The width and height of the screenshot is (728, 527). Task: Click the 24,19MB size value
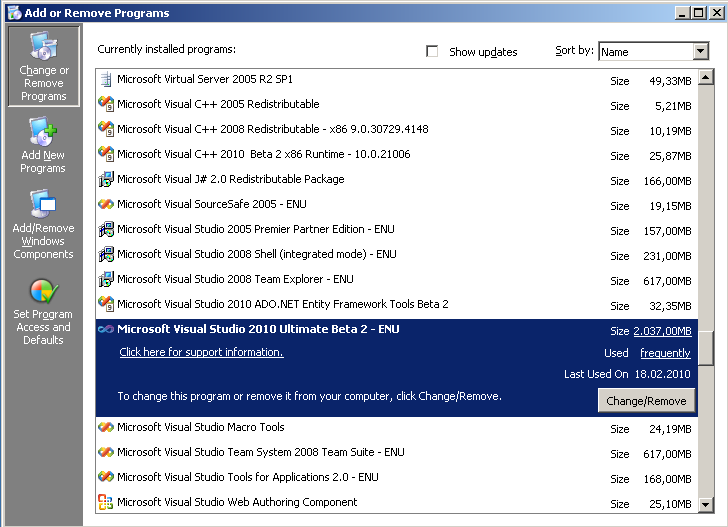pos(670,429)
